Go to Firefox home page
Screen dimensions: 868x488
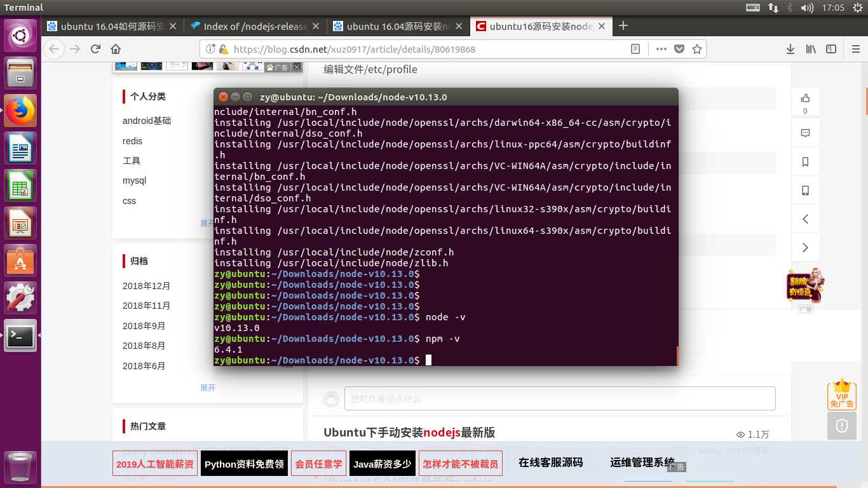click(116, 49)
